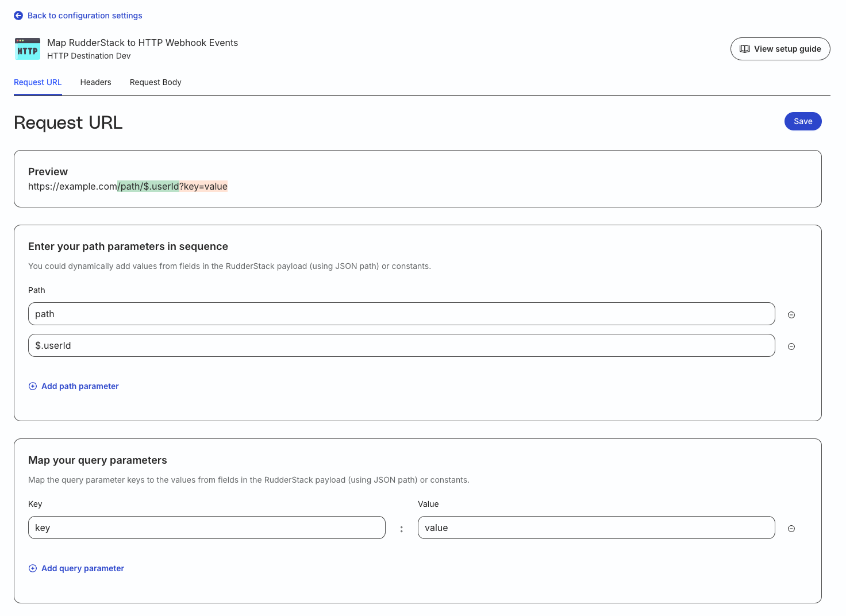Remove the '$.userId' path parameter row
The width and height of the screenshot is (846, 616).
point(791,346)
